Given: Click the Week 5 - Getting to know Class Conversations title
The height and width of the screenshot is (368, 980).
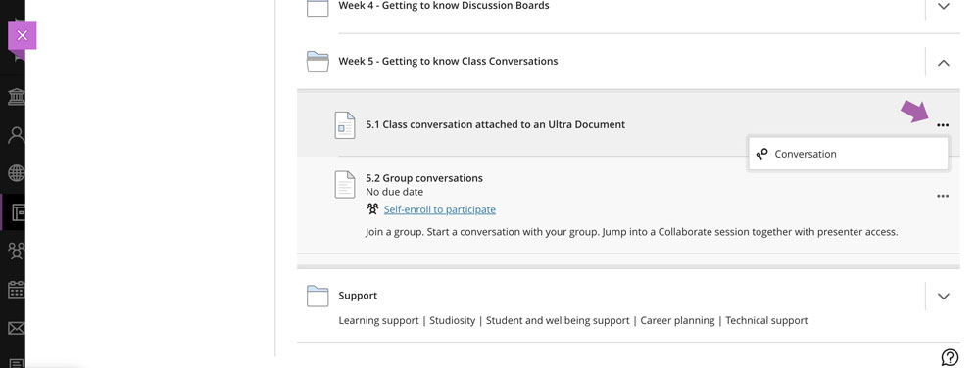Looking at the screenshot, I should click(x=448, y=61).
